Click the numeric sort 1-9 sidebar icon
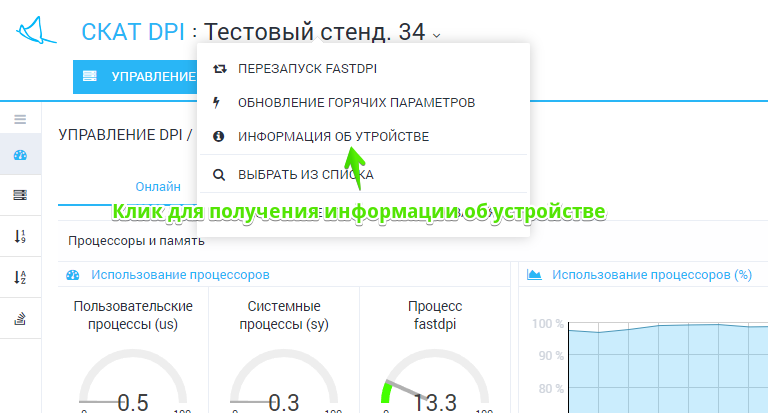Viewport: 768px width, 413px height. pyautogui.click(x=20, y=236)
